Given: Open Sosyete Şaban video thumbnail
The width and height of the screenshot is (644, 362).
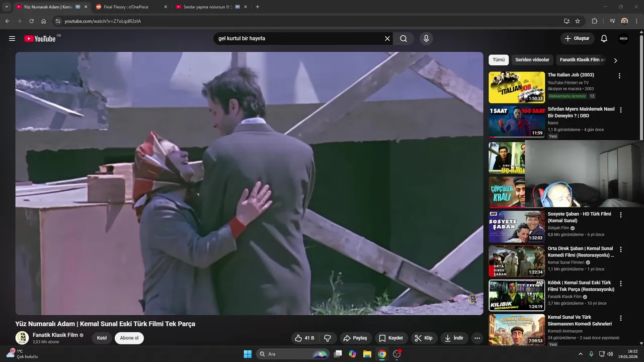Looking at the screenshot, I should tap(517, 227).
